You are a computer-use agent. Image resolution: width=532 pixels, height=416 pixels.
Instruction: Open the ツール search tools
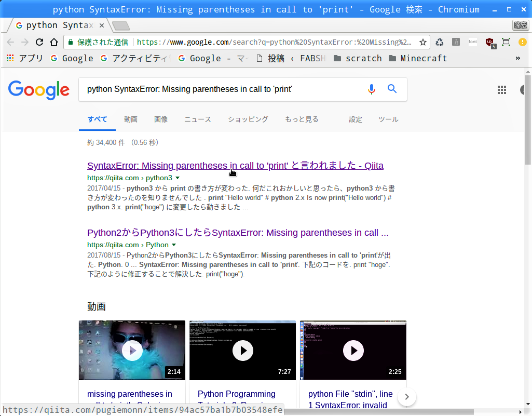388,119
